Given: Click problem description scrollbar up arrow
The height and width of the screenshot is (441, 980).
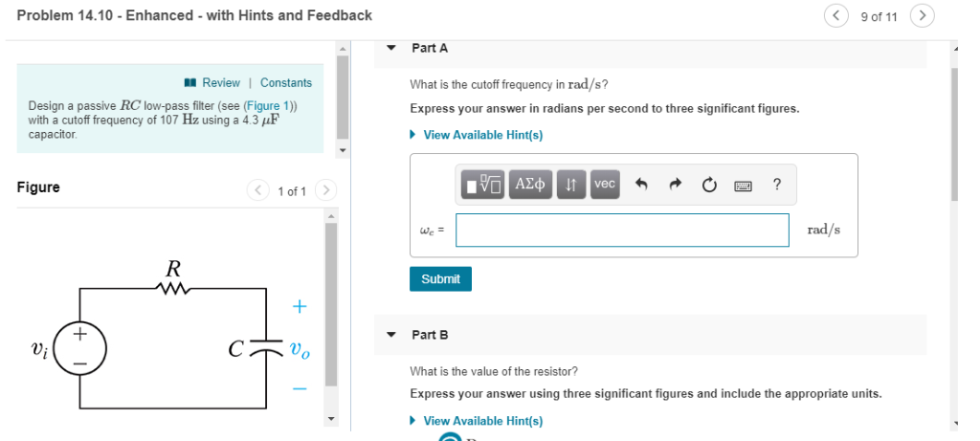Looking at the screenshot, I should click(x=343, y=50).
